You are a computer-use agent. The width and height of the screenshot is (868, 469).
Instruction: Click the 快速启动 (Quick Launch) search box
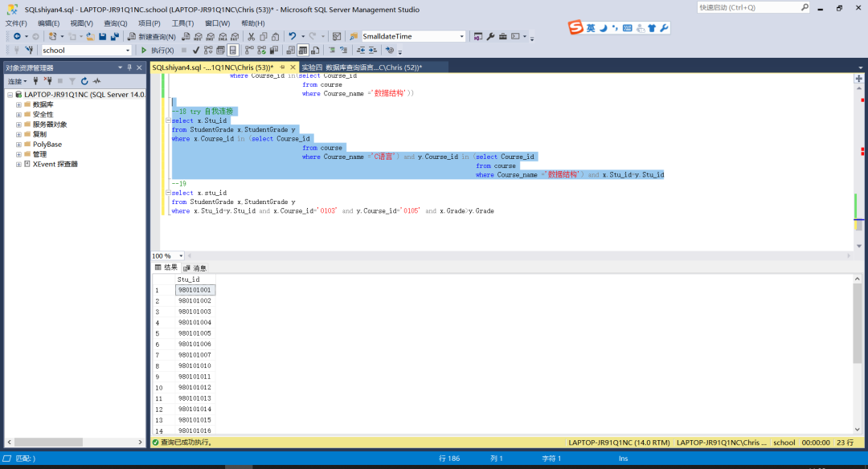click(747, 7)
